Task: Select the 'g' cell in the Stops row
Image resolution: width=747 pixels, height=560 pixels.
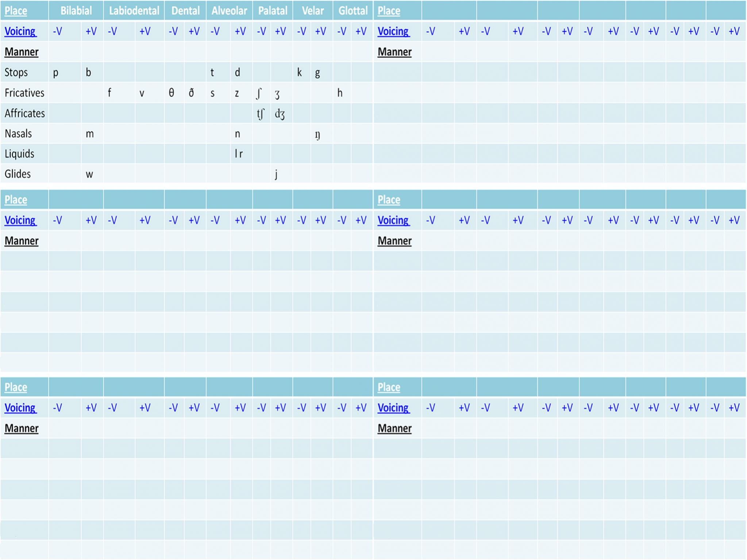Action: (322, 72)
